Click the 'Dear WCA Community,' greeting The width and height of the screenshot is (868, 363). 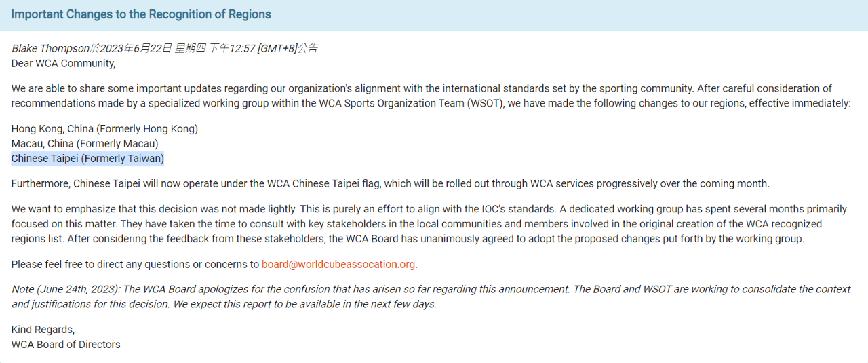click(x=64, y=64)
